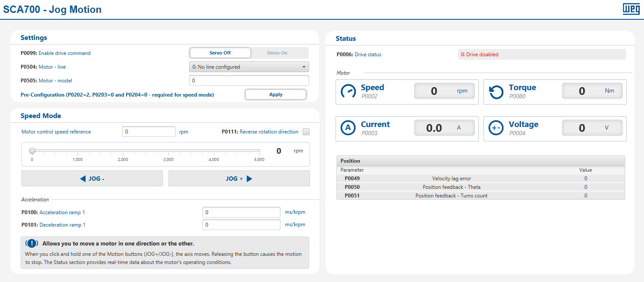Click the Torque rotation icon
Viewport: 644px width, 282px height.
point(496,91)
